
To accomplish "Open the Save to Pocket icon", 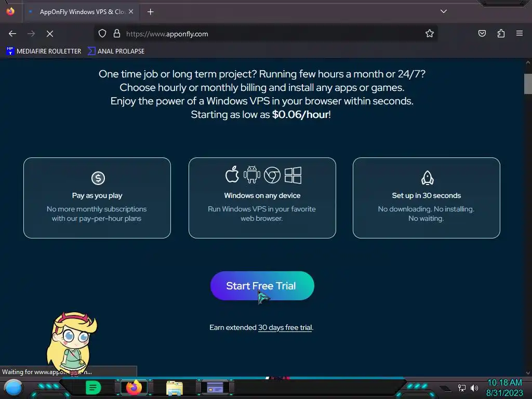I will [482, 33].
